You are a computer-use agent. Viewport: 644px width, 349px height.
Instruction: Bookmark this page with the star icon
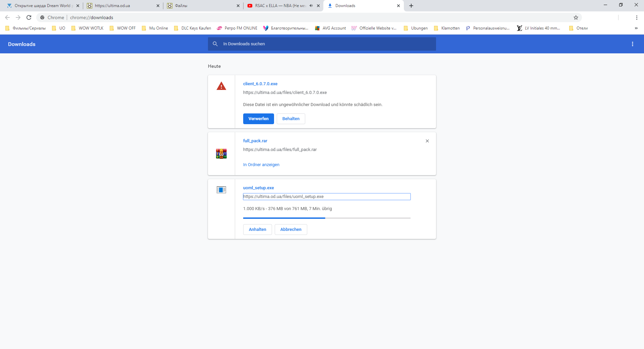576,17
